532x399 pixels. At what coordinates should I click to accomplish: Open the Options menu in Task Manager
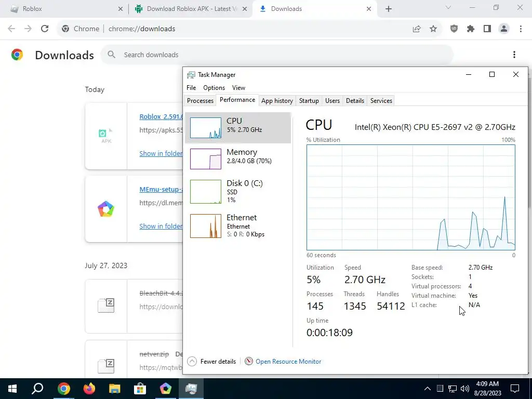[214, 87]
